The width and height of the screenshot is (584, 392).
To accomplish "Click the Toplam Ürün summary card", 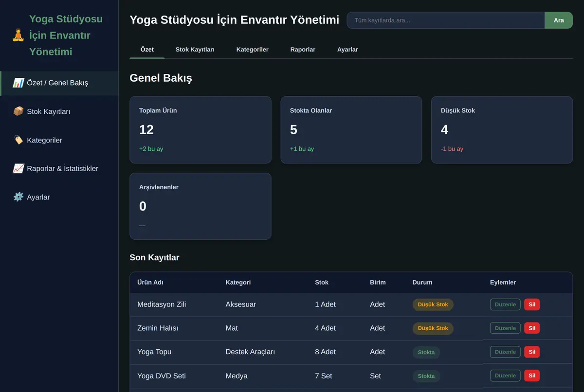I will coord(201,130).
